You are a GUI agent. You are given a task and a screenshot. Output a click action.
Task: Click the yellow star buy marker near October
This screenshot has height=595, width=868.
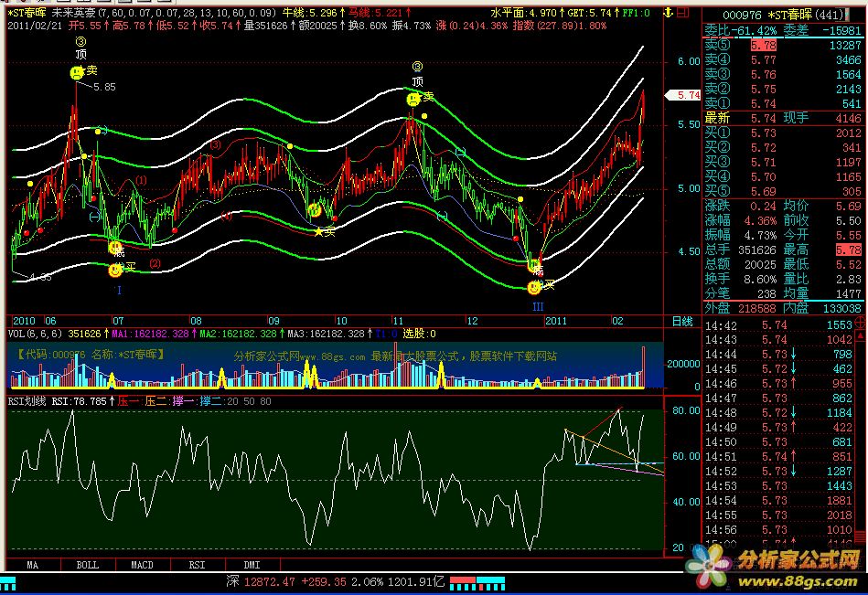point(318,232)
